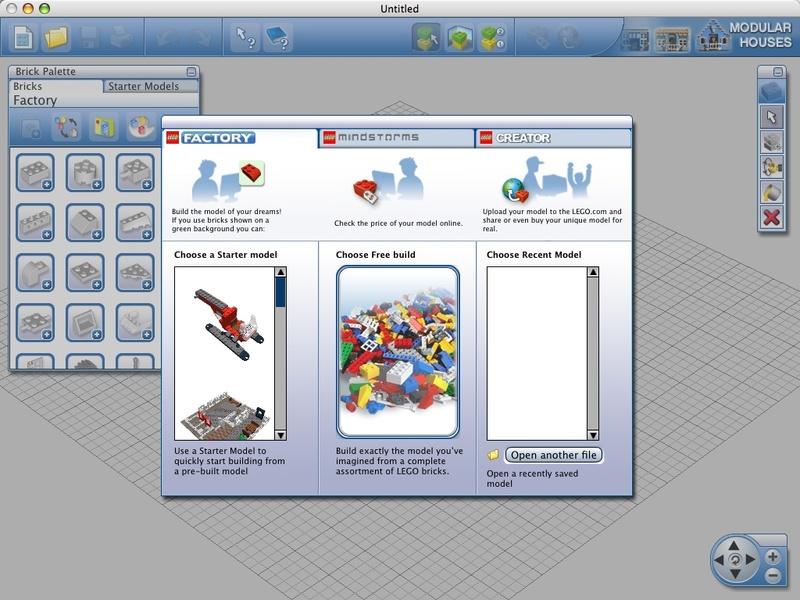Viewport: 800px width, 600px height.
Task: Click the Redo arrow in toolbar
Action: pyautogui.click(x=199, y=38)
